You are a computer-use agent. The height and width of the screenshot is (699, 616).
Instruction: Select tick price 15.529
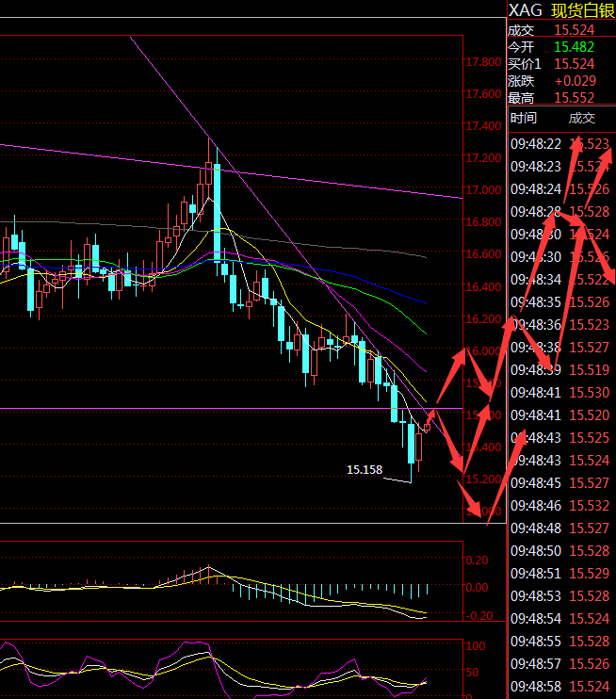[590, 574]
